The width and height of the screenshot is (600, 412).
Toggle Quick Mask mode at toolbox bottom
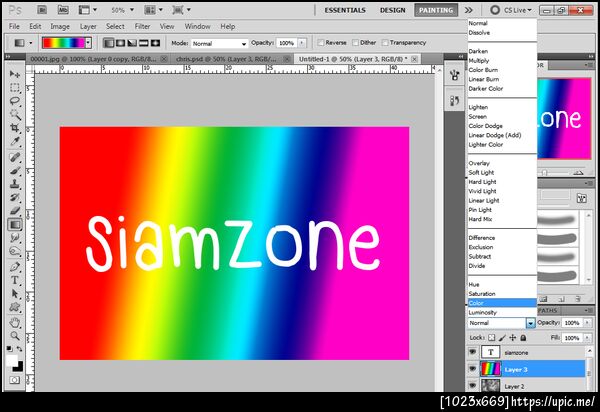(15, 380)
